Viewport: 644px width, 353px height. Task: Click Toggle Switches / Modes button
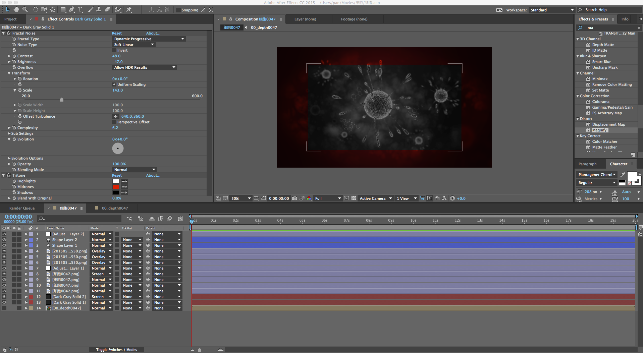116,350
